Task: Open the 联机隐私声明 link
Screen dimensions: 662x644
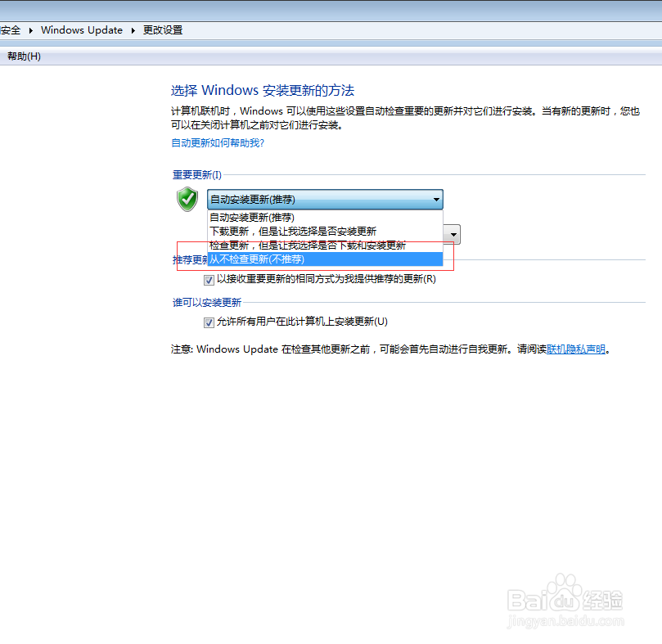Action: click(576, 349)
